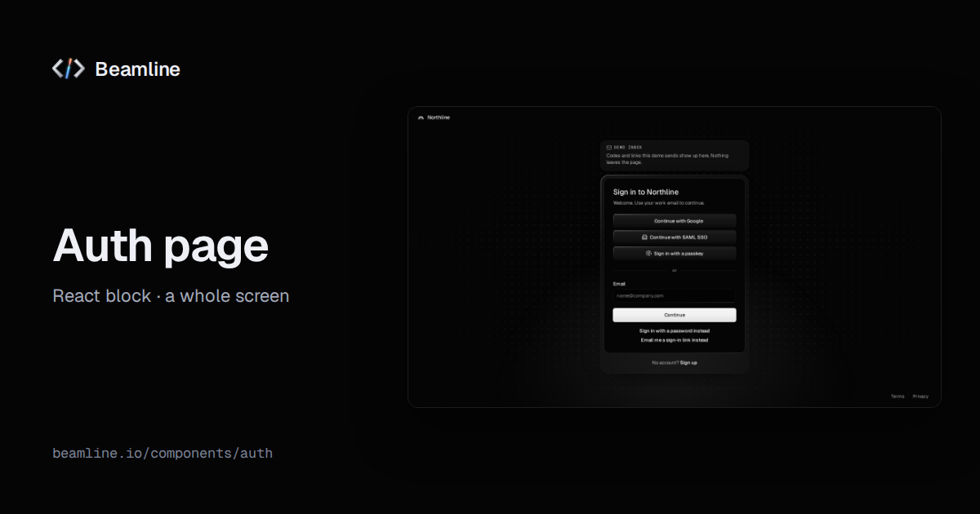Screen dimensions: 980x514
Task: Click the Email field label
Action: click(x=619, y=284)
